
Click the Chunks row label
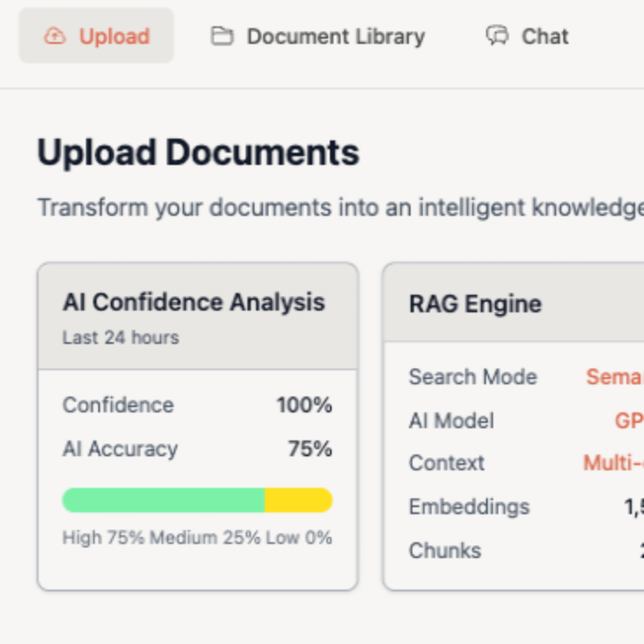pos(444,551)
